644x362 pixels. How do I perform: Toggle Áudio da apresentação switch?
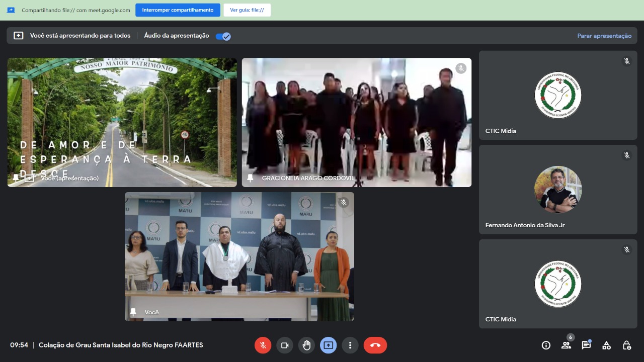223,36
